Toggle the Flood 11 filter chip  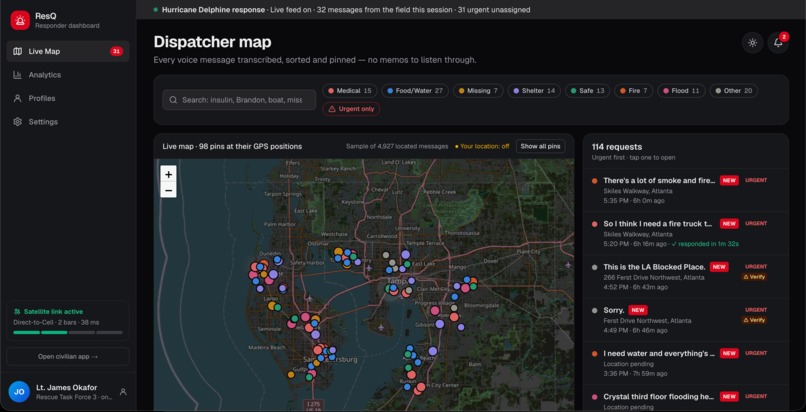pyautogui.click(x=682, y=91)
